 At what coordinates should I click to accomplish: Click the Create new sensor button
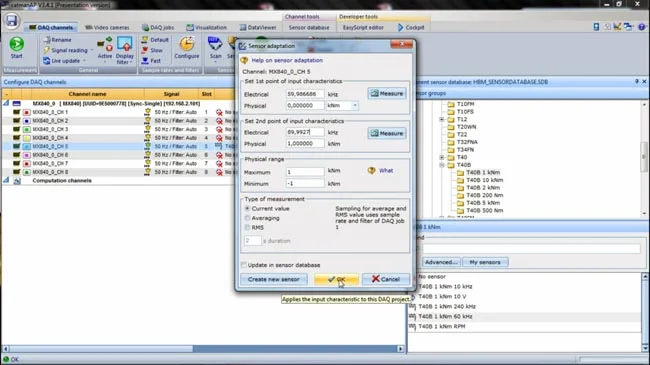(274, 279)
